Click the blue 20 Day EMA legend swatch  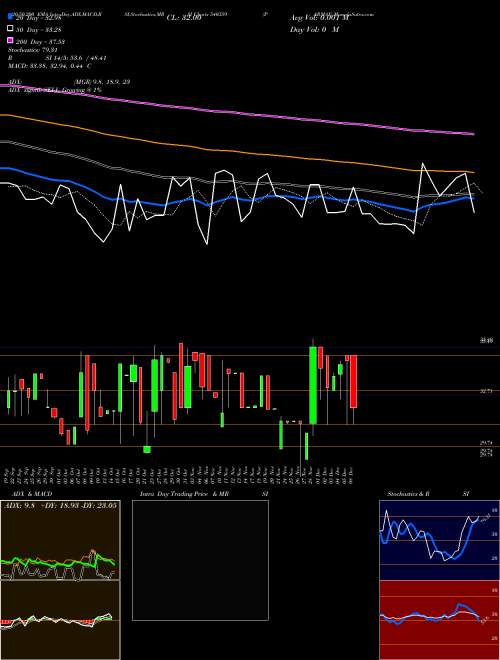click(x=10, y=17)
